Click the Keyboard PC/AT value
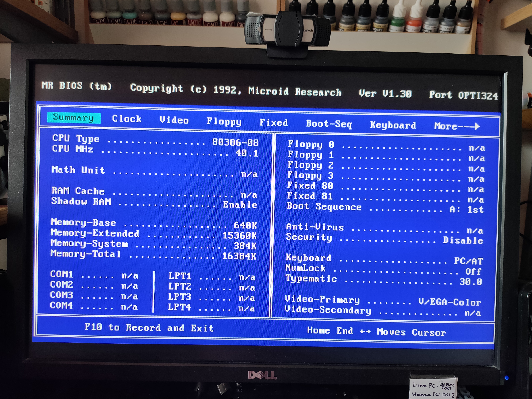This screenshot has width=532, height=399. (468, 261)
